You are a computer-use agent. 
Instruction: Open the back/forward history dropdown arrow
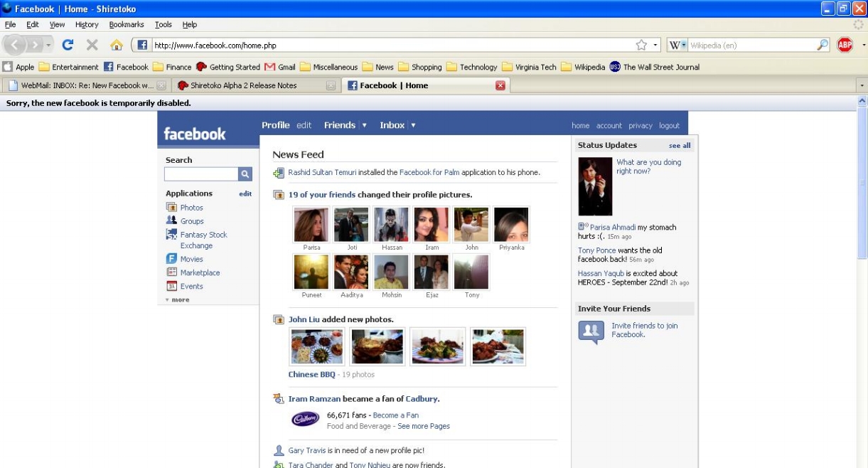coord(49,45)
